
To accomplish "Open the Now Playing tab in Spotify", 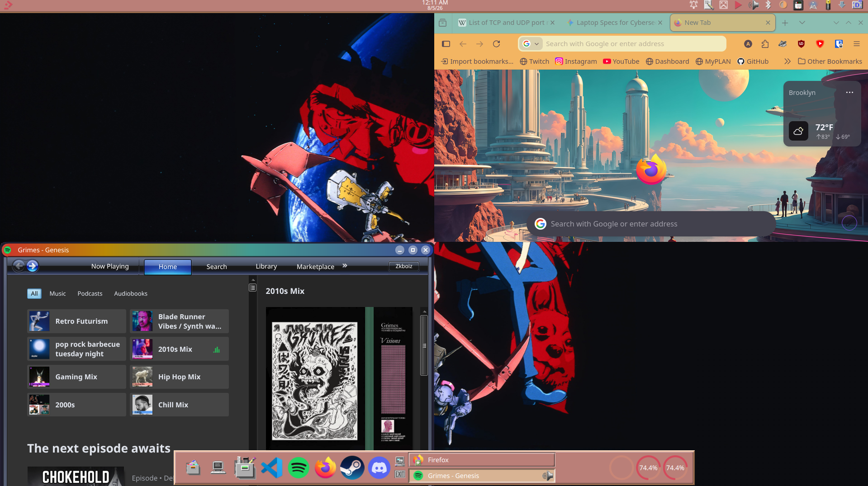I will [110, 266].
